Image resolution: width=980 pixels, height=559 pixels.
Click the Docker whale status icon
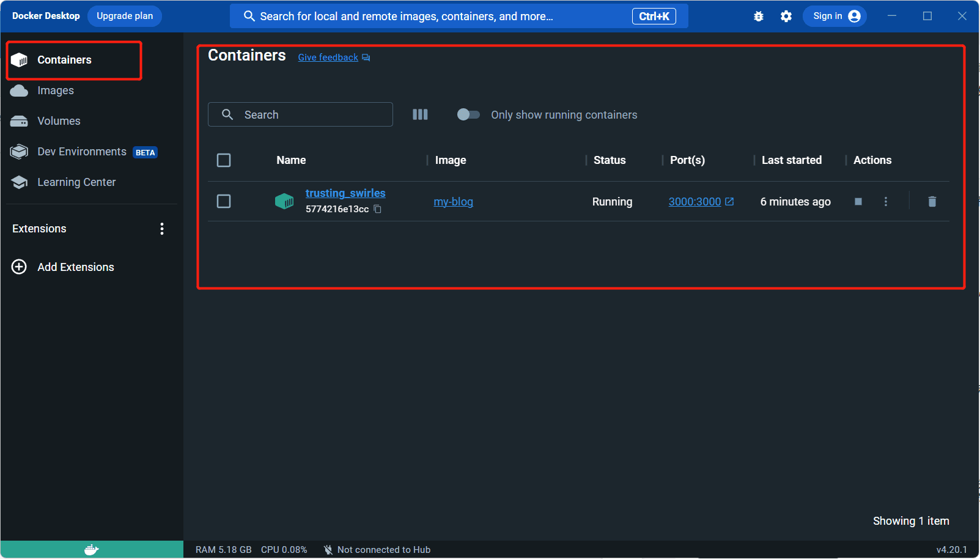click(x=92, y=550)
